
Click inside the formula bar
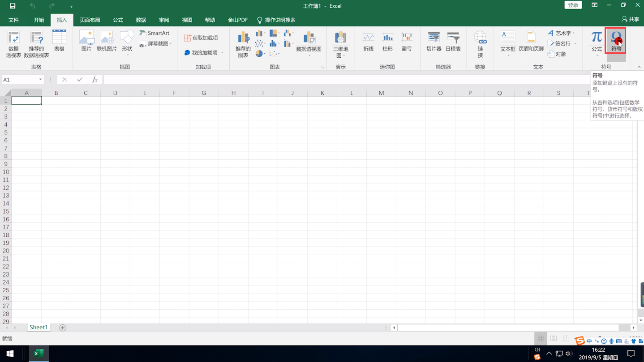(347, 80)
